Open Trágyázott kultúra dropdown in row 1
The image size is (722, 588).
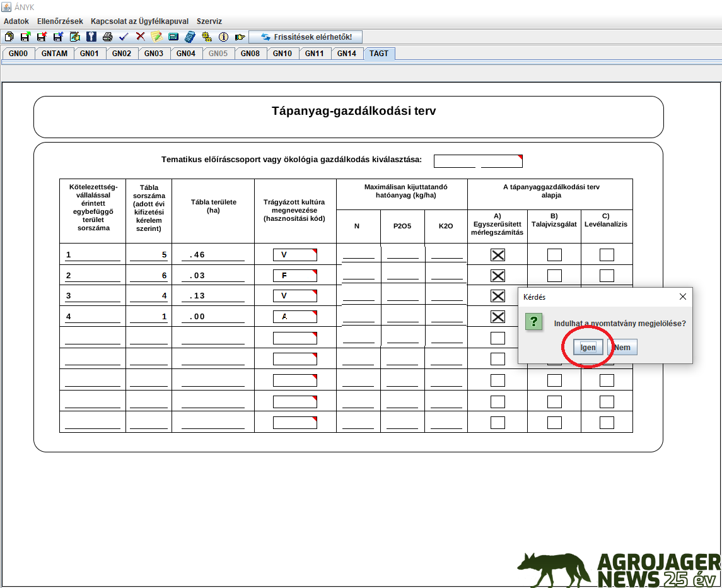(x=294, y=255)
